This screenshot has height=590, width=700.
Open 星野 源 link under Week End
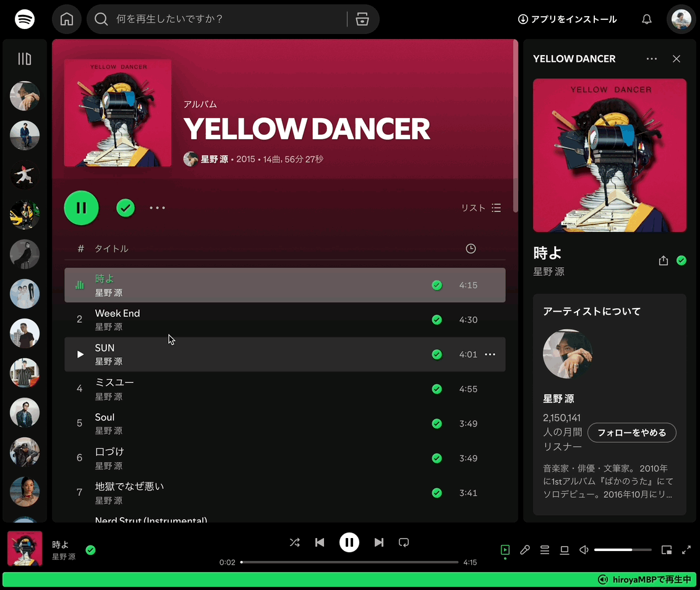[108, 327]
